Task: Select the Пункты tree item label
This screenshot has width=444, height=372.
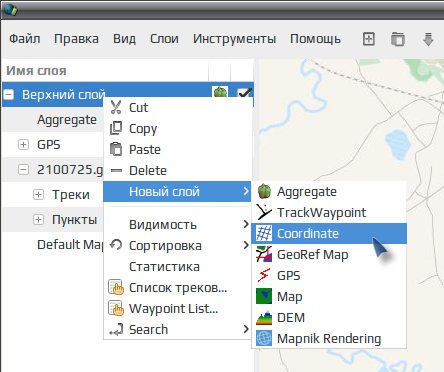Action: [74, 220]
